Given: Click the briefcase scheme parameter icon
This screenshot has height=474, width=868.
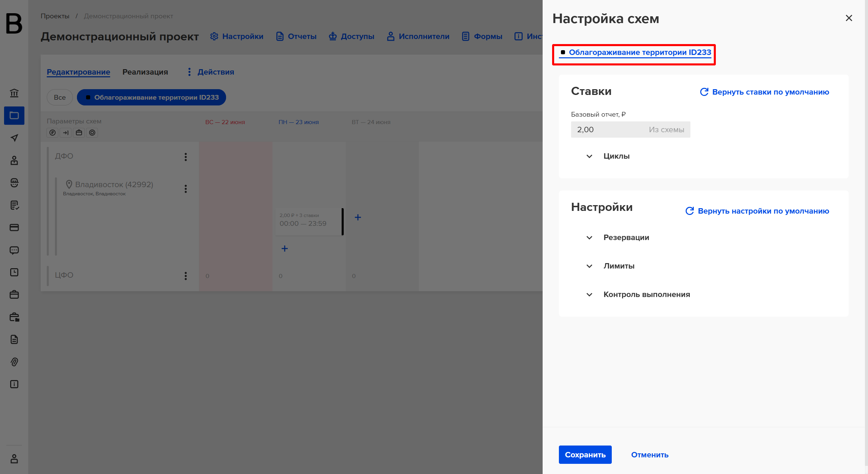Looking at the screenshot, I should click(79, 133).
